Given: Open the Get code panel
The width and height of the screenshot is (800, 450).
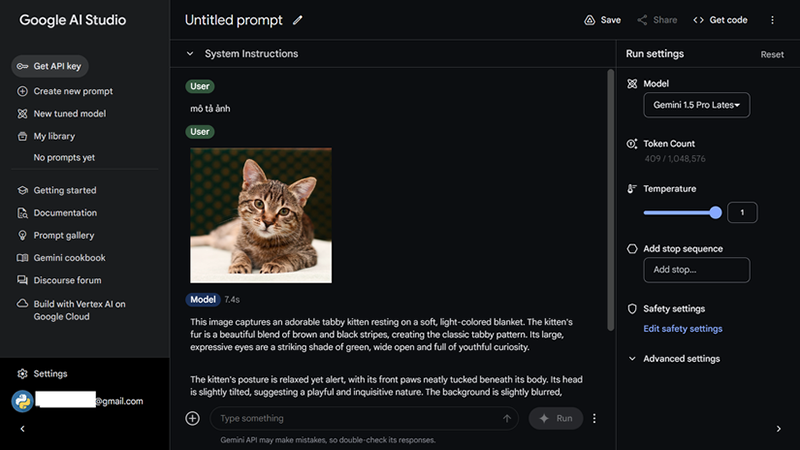Looking at the screenshot, I should pos(720,20).
